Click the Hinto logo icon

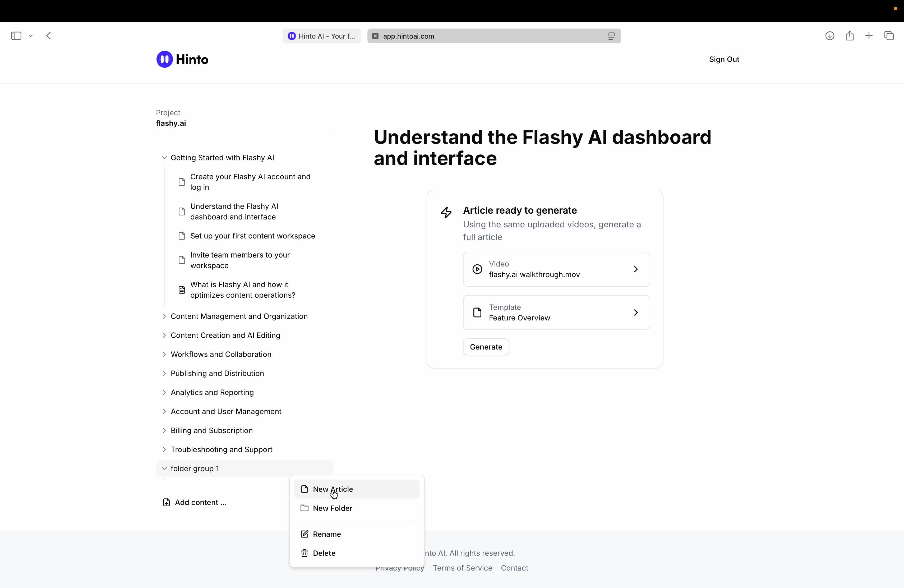point(164,59)
